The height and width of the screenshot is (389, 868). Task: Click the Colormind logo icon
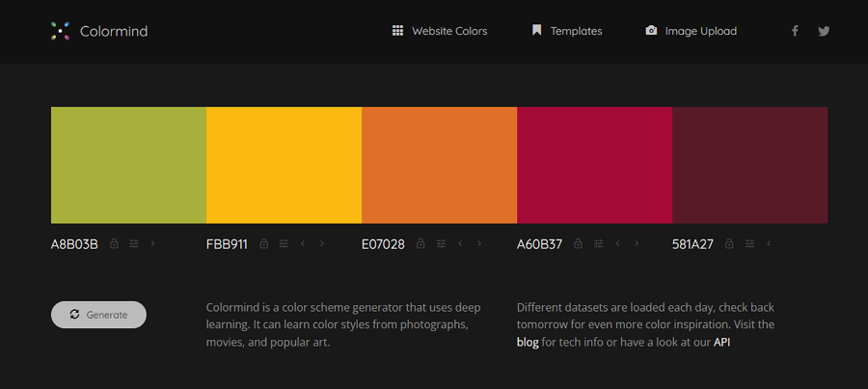tap(61, 31)
